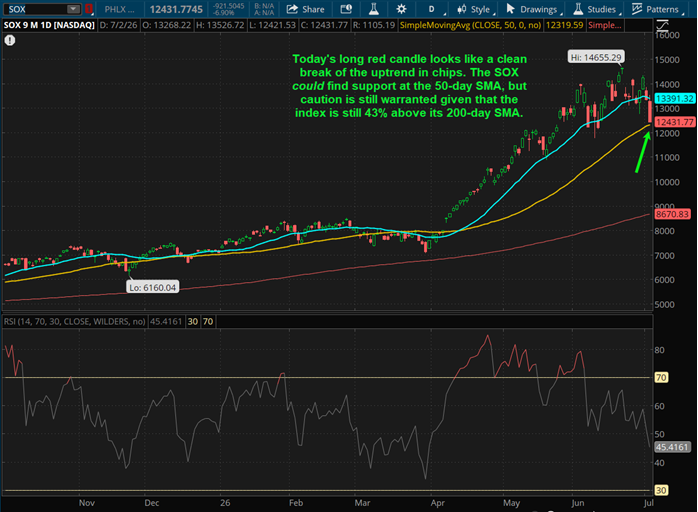
Task: Click the truncated red Simple... study label
Action: (x=605, y=25)
